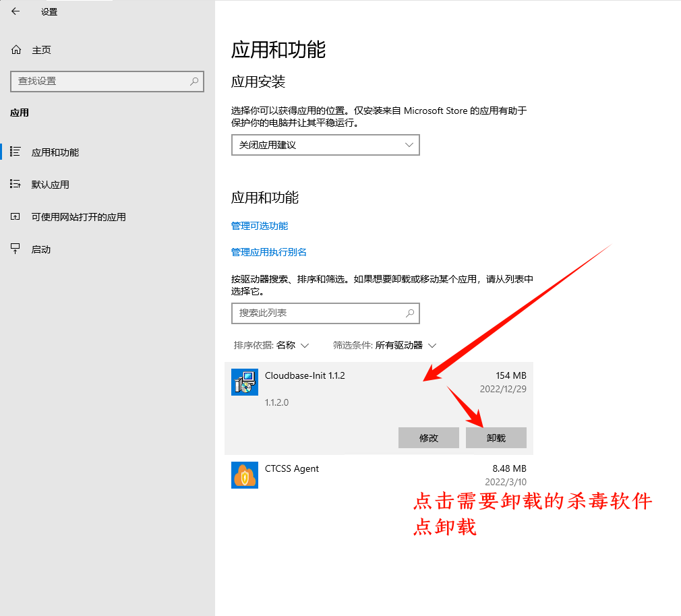Expand the 筛选条件: 所有驱动器 filter dropdown
Screen dimensions: 681x616
tap(384, 345)
